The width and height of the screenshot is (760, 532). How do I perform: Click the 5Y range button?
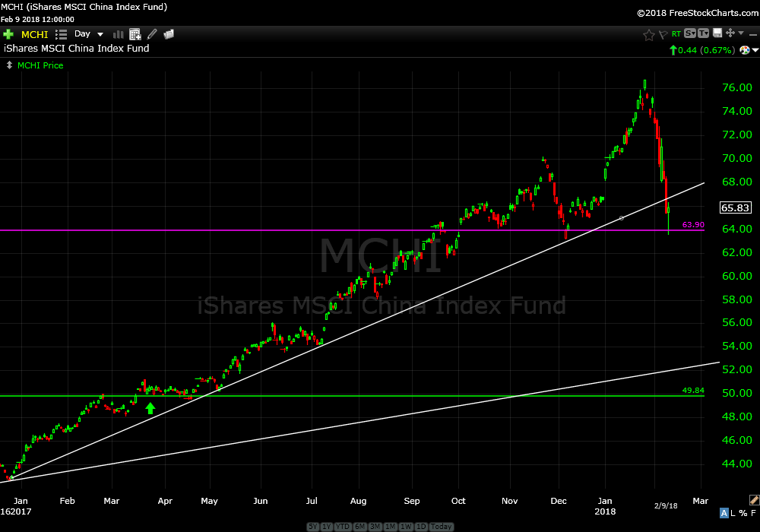[313, 527]
